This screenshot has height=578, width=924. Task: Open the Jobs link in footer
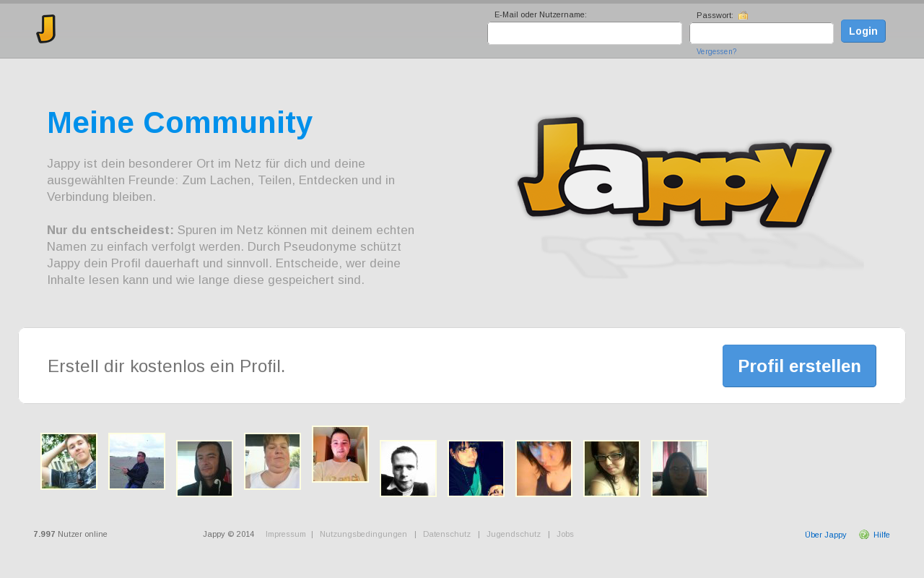click(x=565, y=534)
